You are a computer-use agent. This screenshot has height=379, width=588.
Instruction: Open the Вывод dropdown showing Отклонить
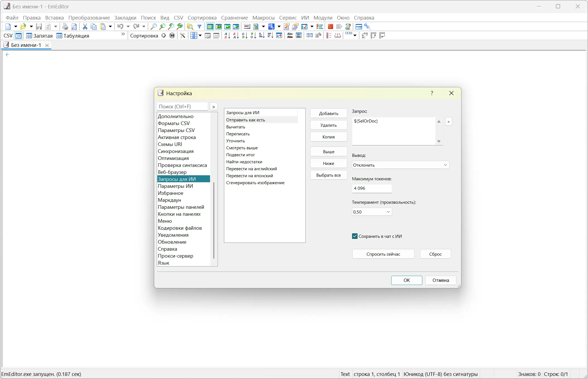click(400, 165)
